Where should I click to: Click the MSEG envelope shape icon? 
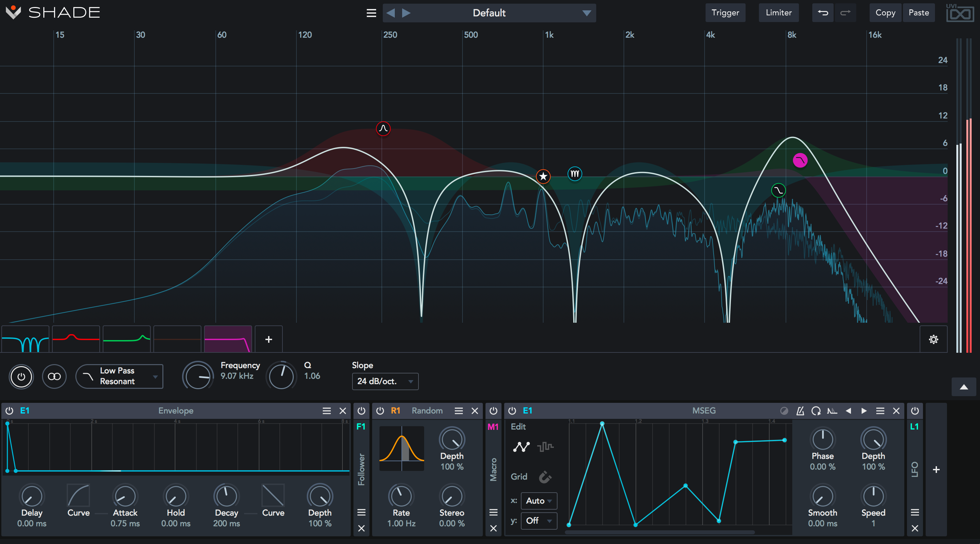coord(832,411)
